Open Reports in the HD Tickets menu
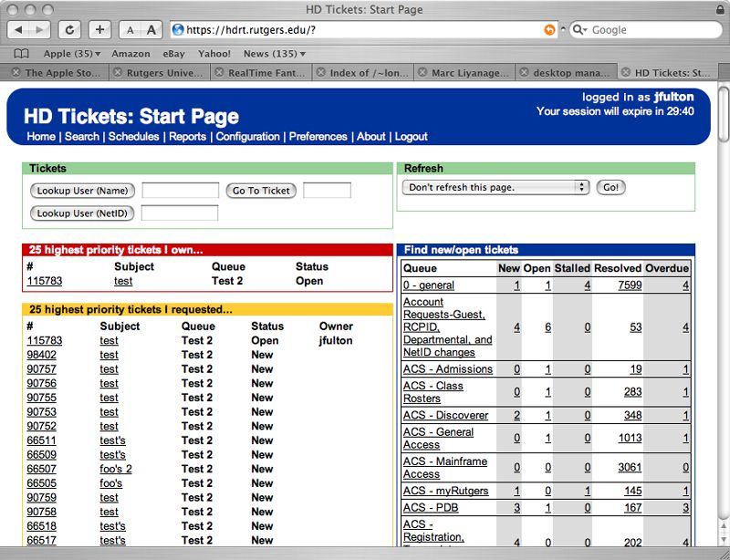The width and height of the screenshot is (730, 560). pos(187,136)
